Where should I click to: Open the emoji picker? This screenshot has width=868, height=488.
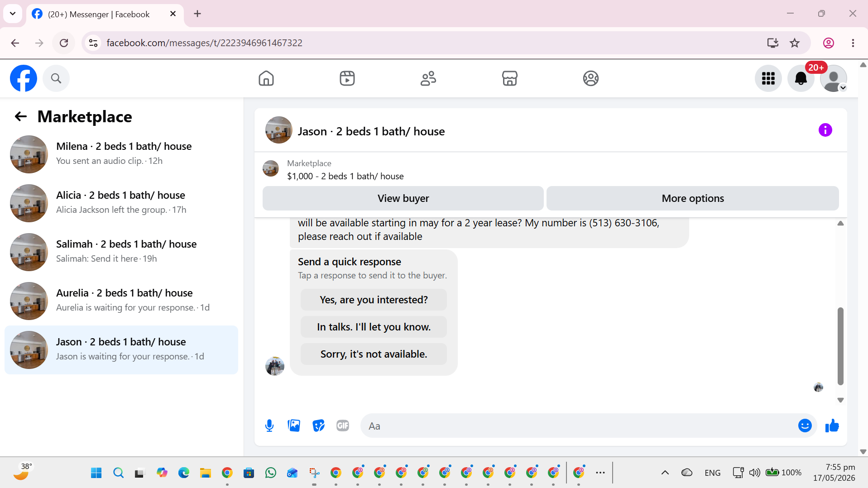805,426
